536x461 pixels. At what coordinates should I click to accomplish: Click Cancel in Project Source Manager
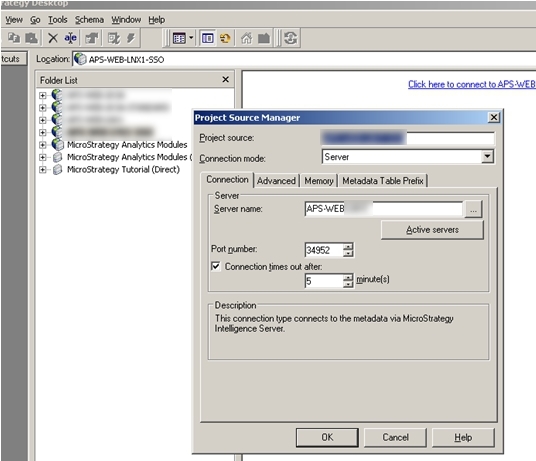coord(395,437)
